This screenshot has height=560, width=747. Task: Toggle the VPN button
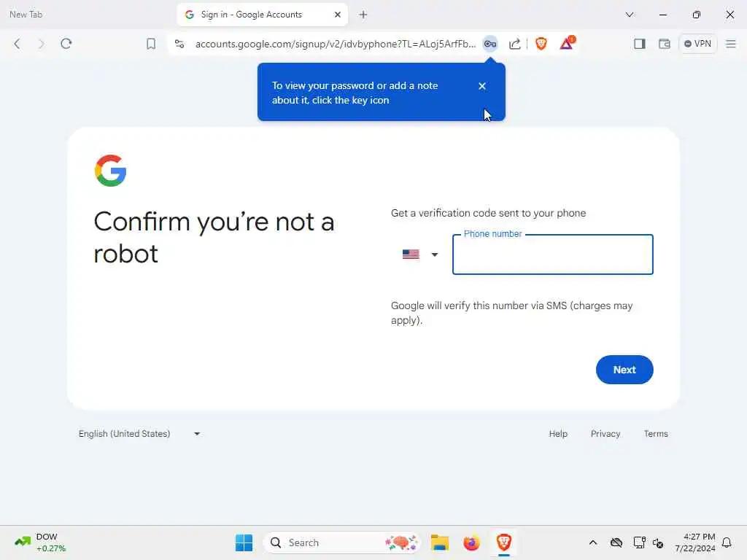(x=697, y=44)
